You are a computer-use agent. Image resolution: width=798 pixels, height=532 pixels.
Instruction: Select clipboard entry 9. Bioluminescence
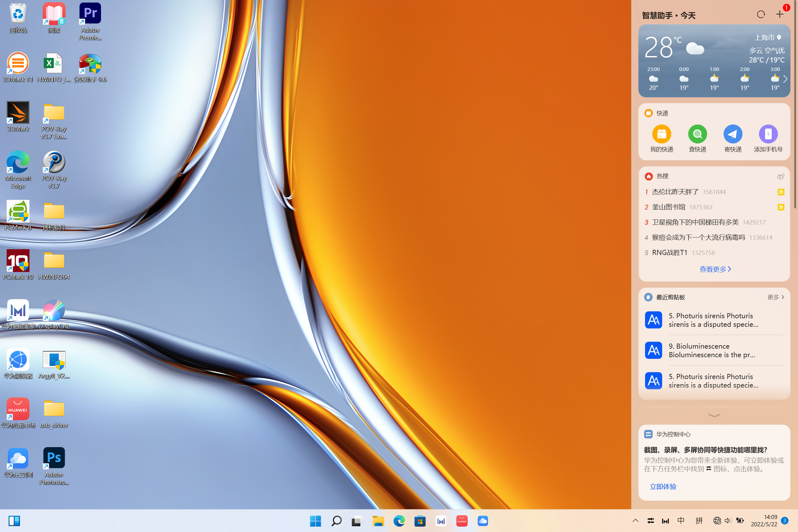click(x=712, y=350)
